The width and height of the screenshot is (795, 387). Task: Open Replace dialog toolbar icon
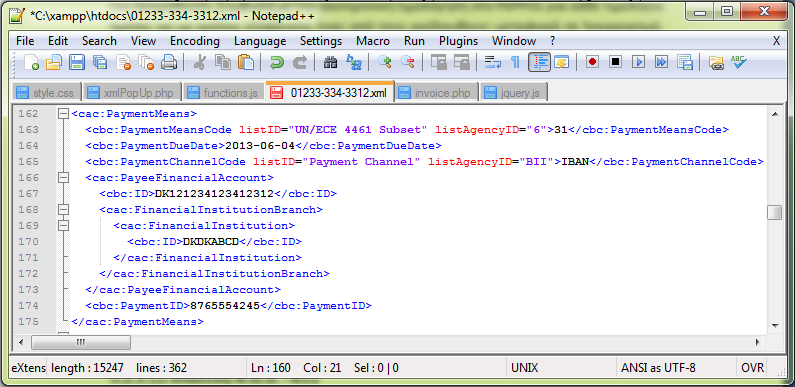[353, 62]
